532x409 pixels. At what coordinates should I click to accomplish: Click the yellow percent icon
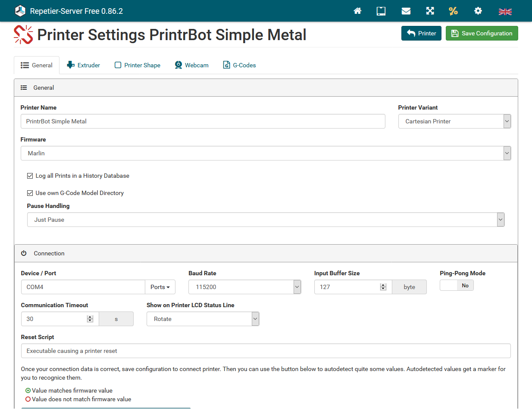(453, 11)
